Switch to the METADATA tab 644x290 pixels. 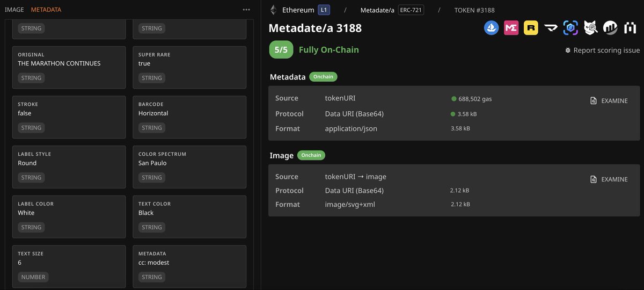point(46,10)
